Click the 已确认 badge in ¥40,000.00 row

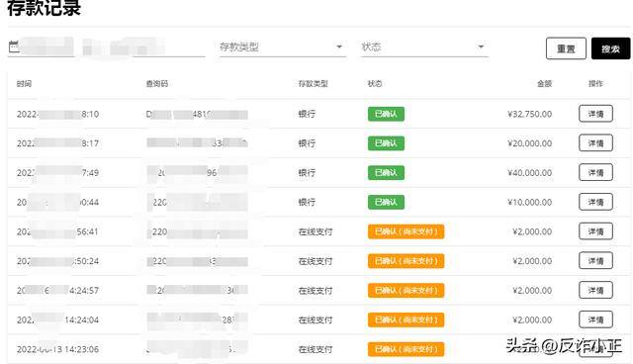pyautogui.click(x=386, y=173)
